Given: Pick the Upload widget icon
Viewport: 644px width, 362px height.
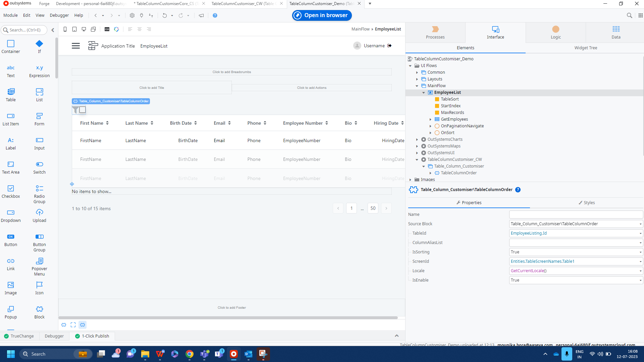Looking at the screenshot, I should [39, 213].
